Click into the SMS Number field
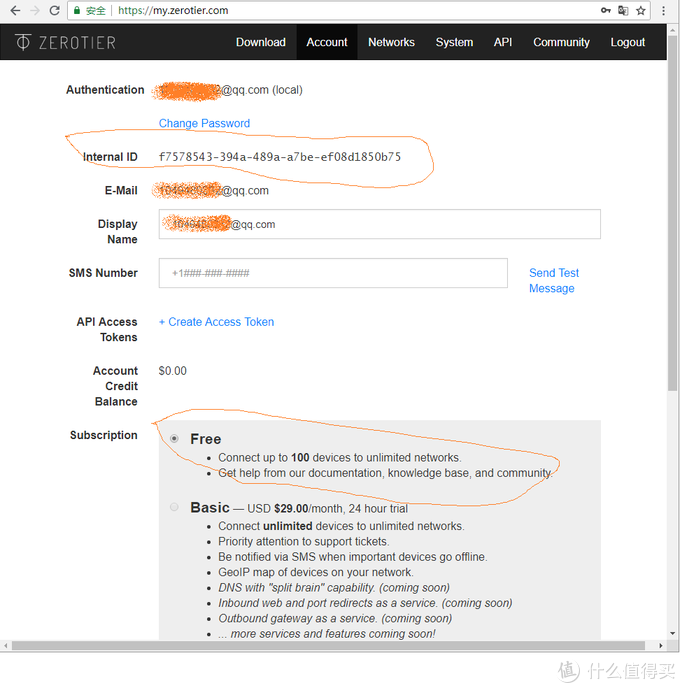Viewport: 680px width, 688px height. click(333, 273)
